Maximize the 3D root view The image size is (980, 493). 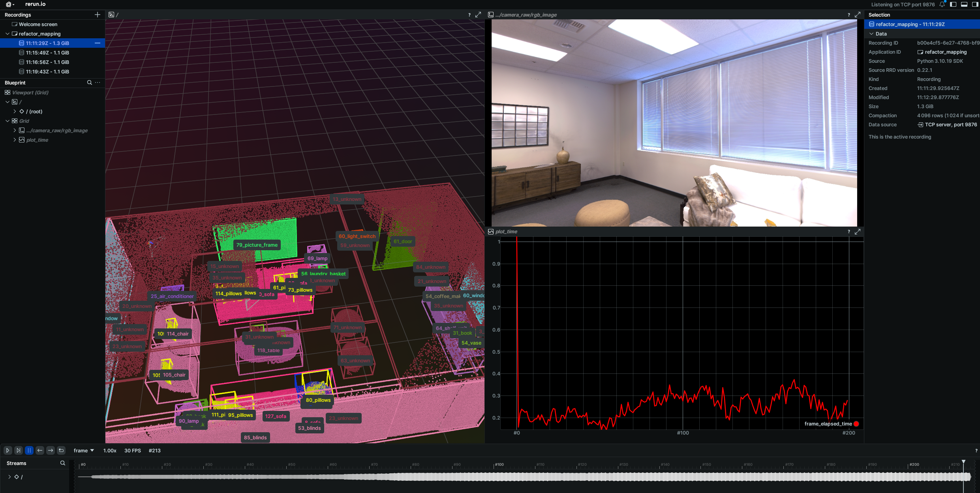tap(478, 15)
